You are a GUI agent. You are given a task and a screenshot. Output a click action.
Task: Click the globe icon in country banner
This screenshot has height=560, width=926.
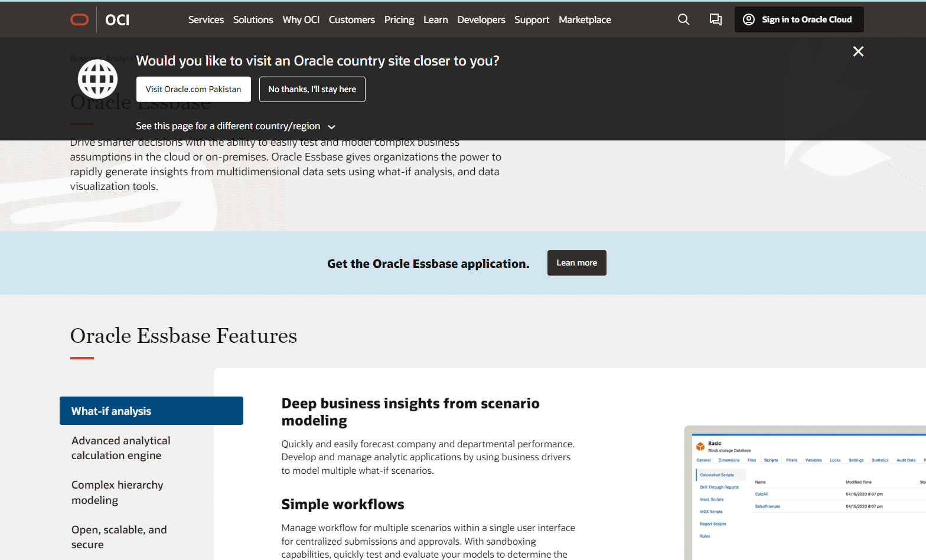pyautogui.click(x=98, y=79)
